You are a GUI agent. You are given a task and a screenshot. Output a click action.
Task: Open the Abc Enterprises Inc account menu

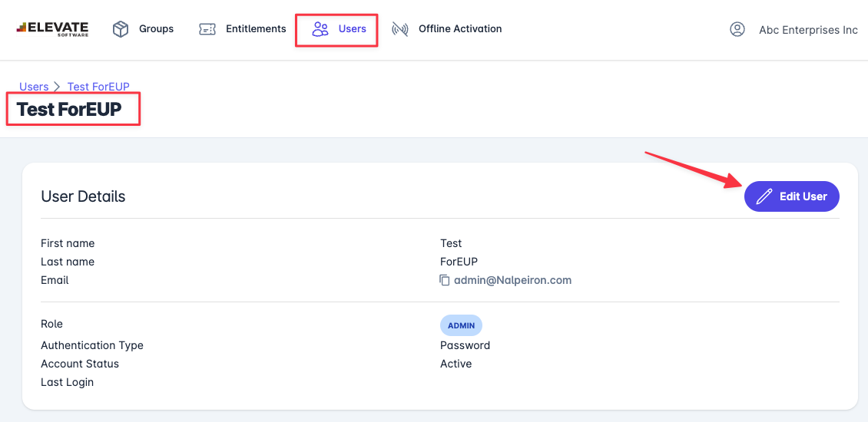pos(808,30)
